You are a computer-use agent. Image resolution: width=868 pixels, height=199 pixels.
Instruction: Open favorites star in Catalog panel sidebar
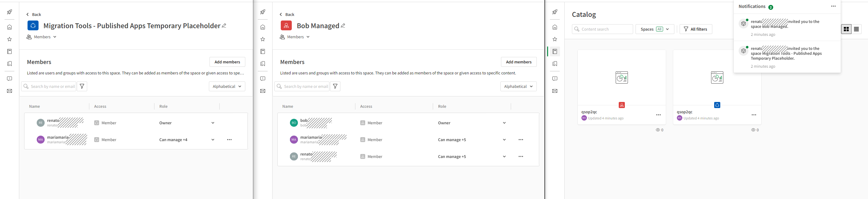coord(555,39)
